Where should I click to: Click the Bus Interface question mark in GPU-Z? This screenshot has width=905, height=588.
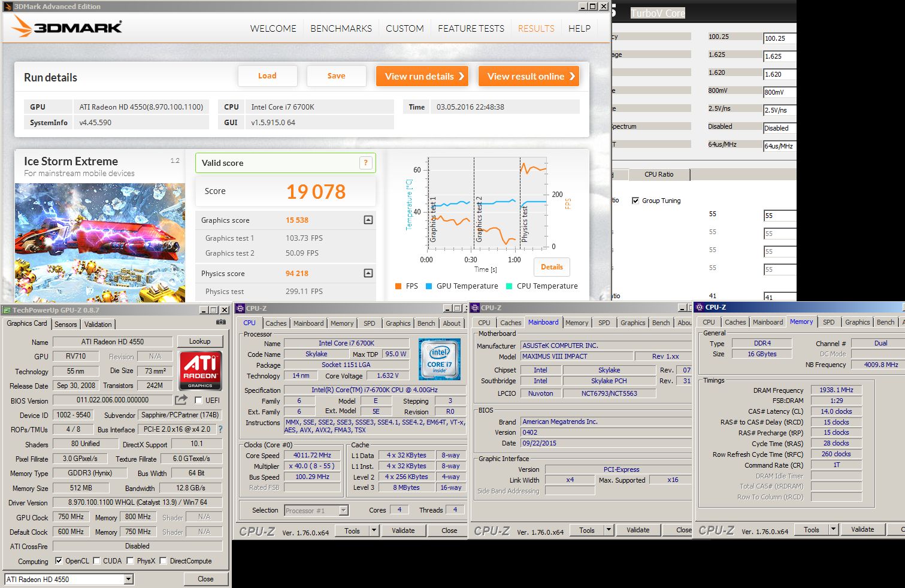220,429
